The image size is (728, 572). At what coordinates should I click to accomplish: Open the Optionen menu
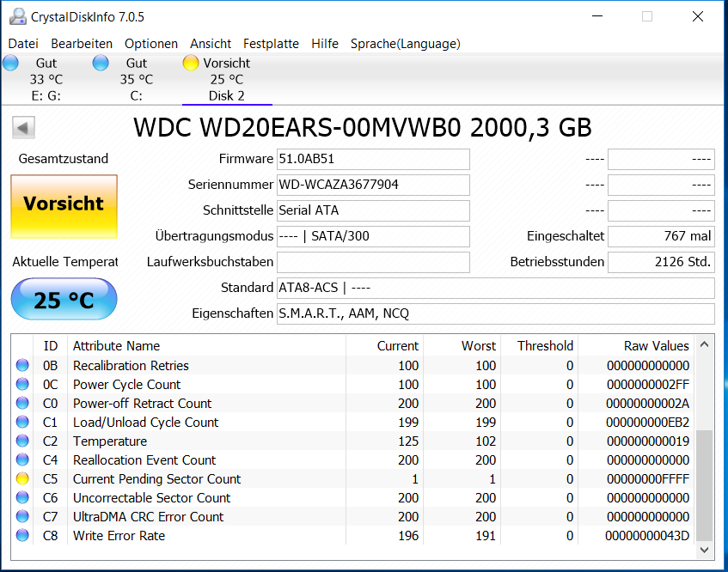pyautogui.click(x=151, y=44)
